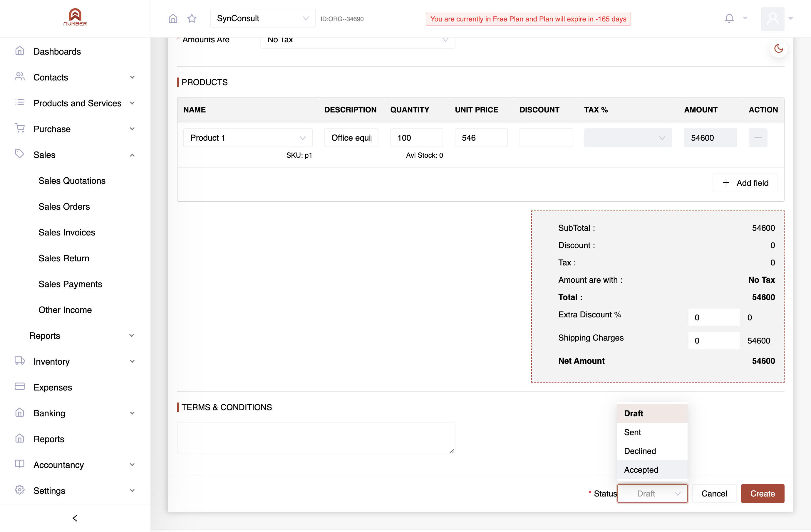Focus the Extra Discount % input
Image resolution: width=811 pixels, height=532 pixels.
[x=714, y=317]
